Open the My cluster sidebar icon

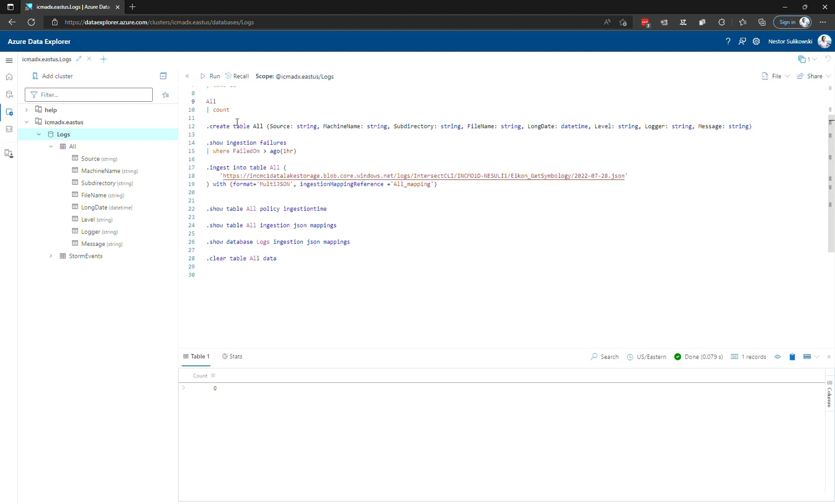(x=9, y=154)
